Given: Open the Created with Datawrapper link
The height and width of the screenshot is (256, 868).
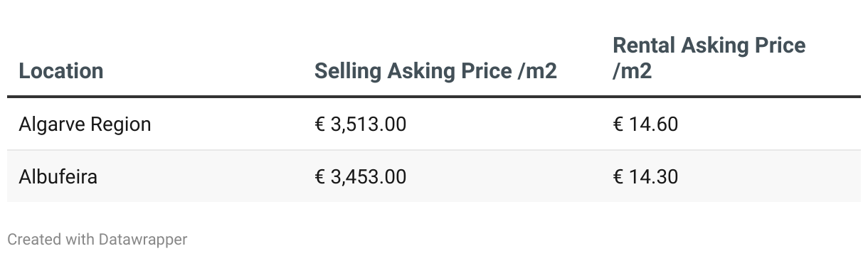Looking at the screenshot, I should click(97, 240).
